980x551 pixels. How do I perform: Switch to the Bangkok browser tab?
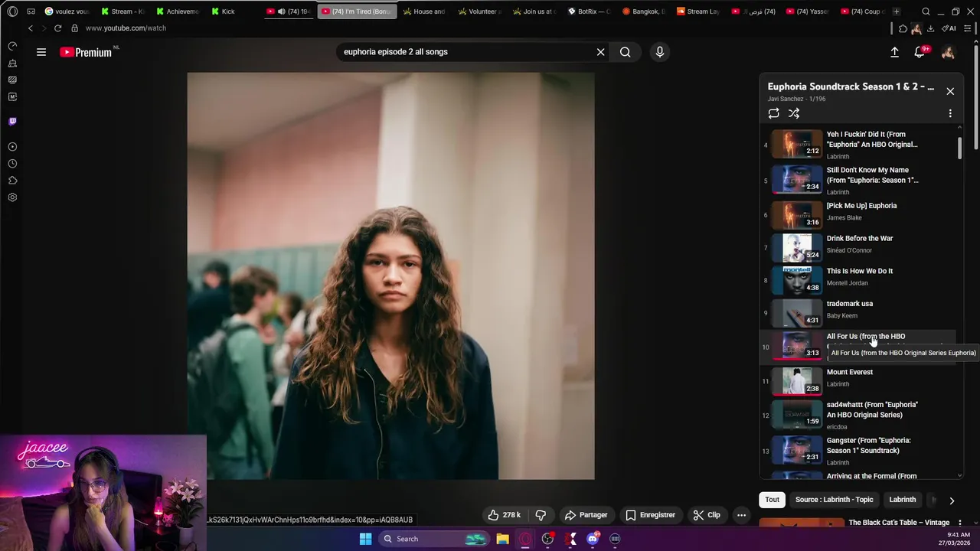[x=644, y=11]
